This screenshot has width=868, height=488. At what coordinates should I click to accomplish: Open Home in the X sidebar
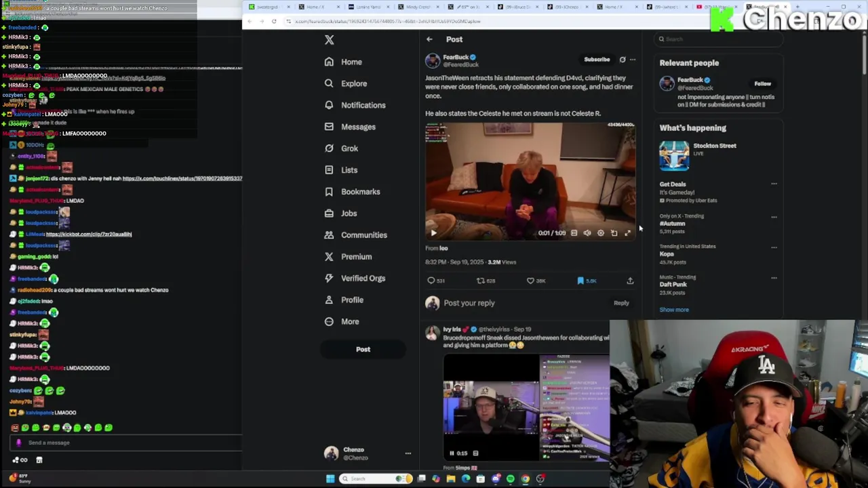(343, 62)
